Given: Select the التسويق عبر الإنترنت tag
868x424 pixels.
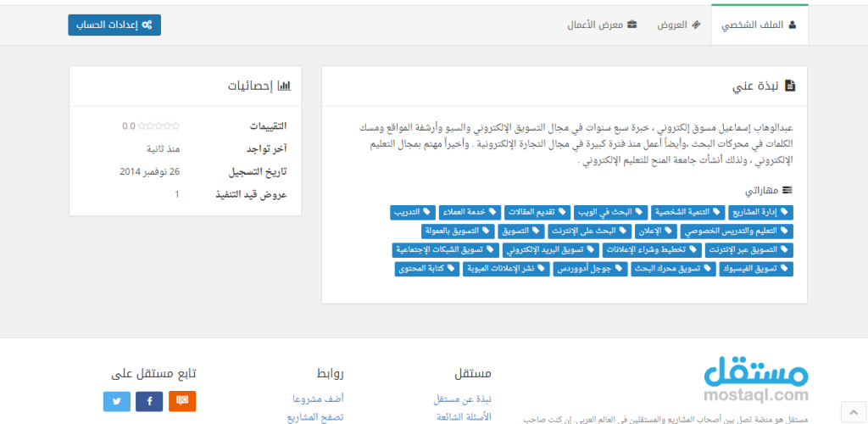Looking at the screenshot, I should pos(750,250).
